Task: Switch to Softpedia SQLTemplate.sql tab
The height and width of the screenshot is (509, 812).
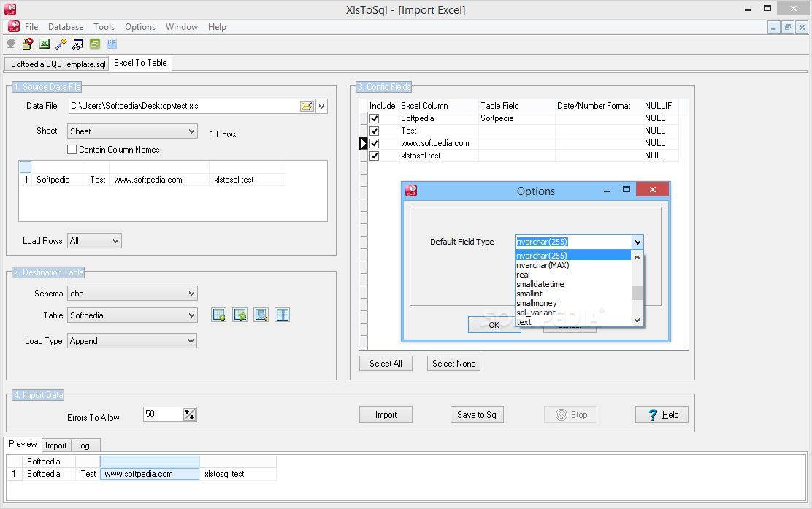Action: point(58,64)
